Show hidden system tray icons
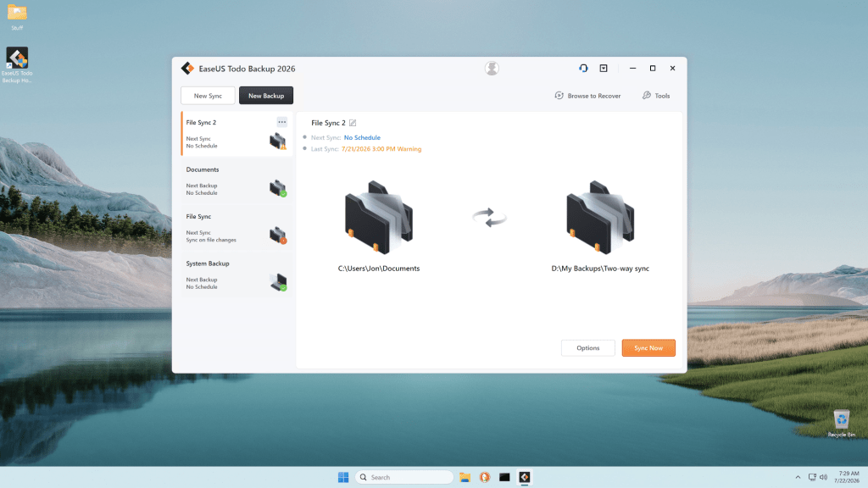 [798, 477]
